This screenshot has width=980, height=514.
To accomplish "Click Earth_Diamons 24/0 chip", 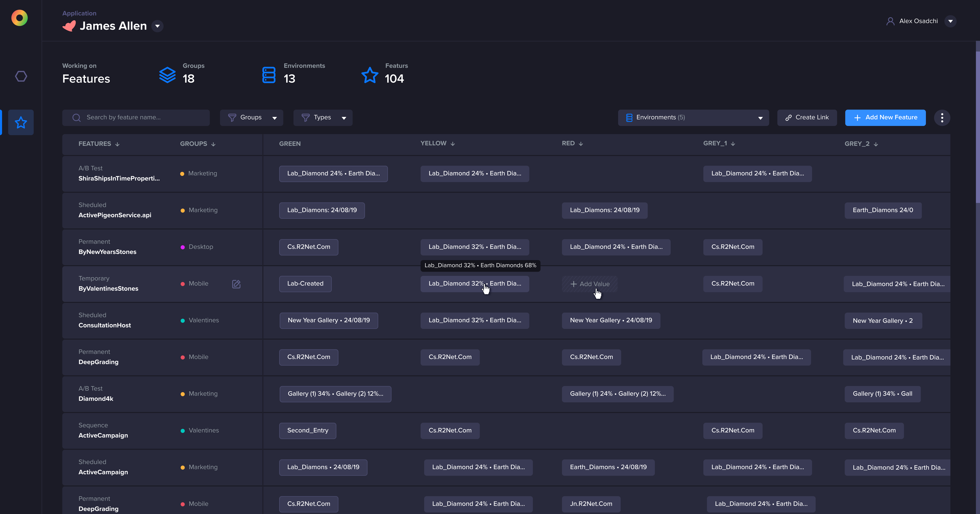I will (x=883, y=210).
